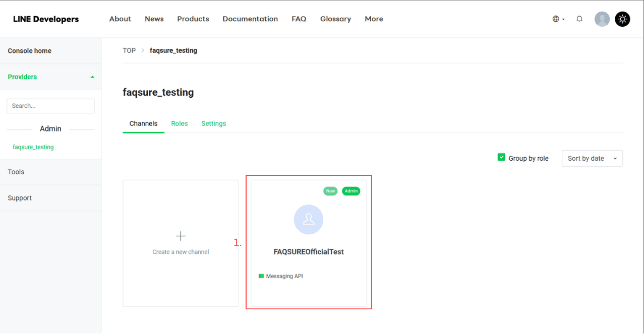The width and height of the screenshot is (644, 334).
Task: Open the user profile avatar
Action: pos(602,19)
